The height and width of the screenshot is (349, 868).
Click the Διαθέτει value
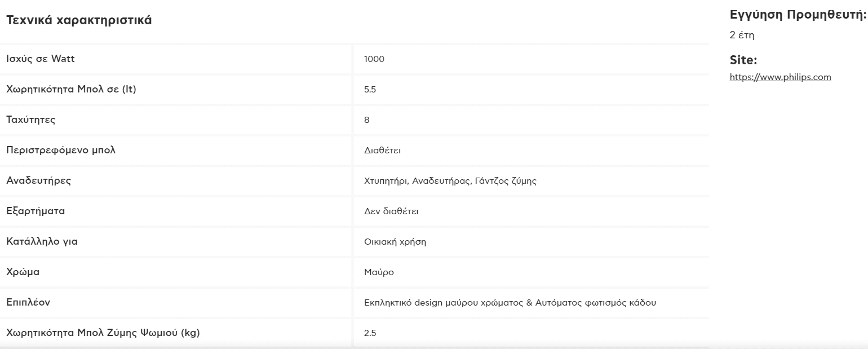tap(383, 151)
